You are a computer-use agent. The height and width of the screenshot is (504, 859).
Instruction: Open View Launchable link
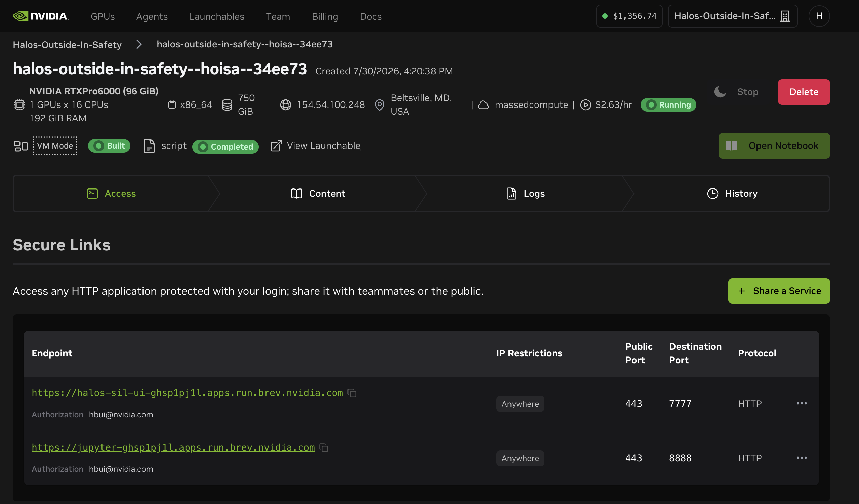(323, 146)
